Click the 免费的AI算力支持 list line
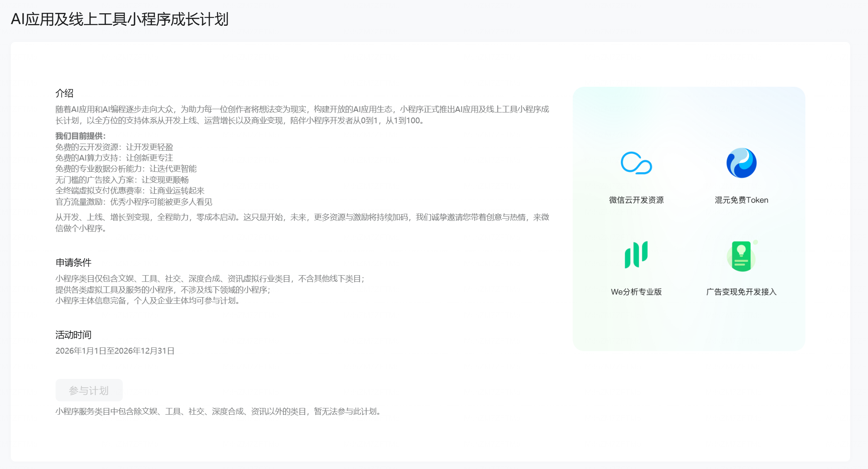868x469 pixels. click(x=114, y=158)
